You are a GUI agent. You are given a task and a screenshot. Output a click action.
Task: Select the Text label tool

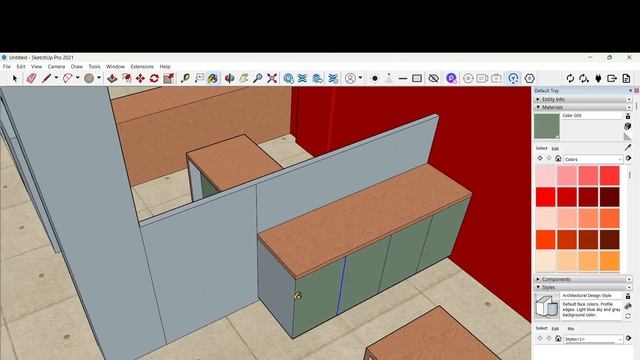[x=199, y=78]
